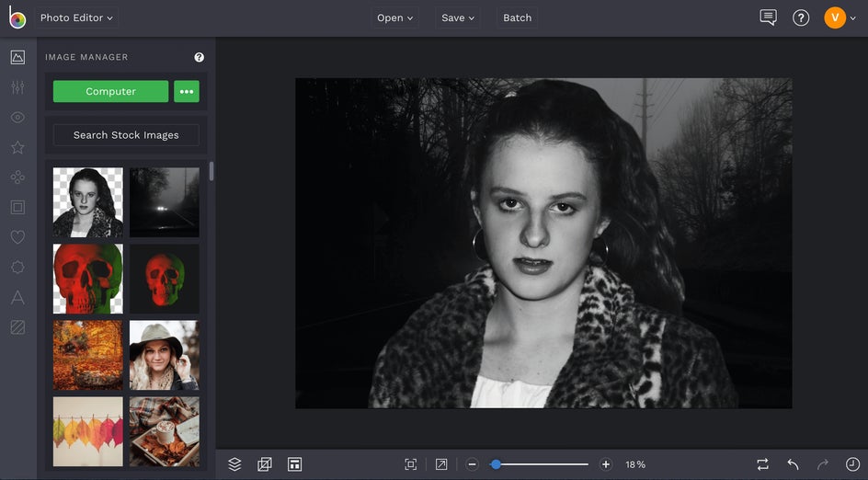Open the Overlays heart icon
Viewport: 868px width, 480px height.
pyautogui.click(x=17, y=237)
